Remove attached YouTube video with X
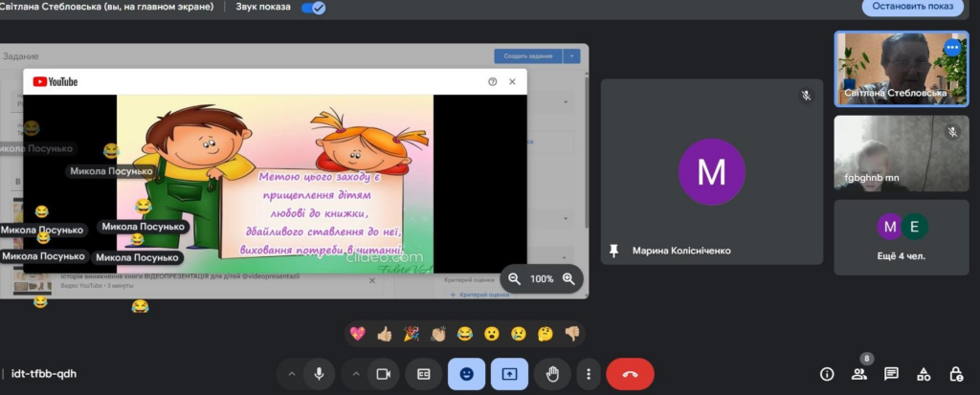Screen dimensions: 980x395 point(372,280)
